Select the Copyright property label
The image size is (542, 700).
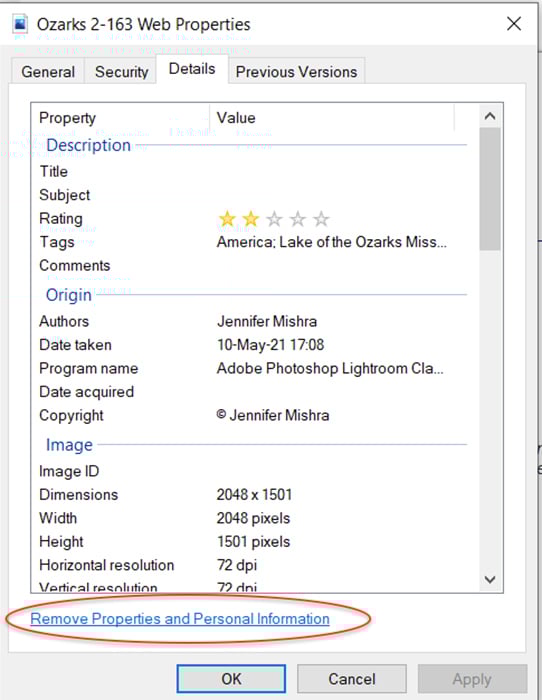pos(71,416)
